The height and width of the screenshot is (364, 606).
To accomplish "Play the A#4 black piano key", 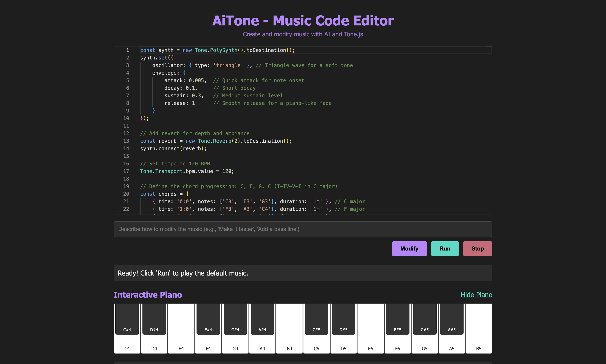I will click(x=262, y=319).
